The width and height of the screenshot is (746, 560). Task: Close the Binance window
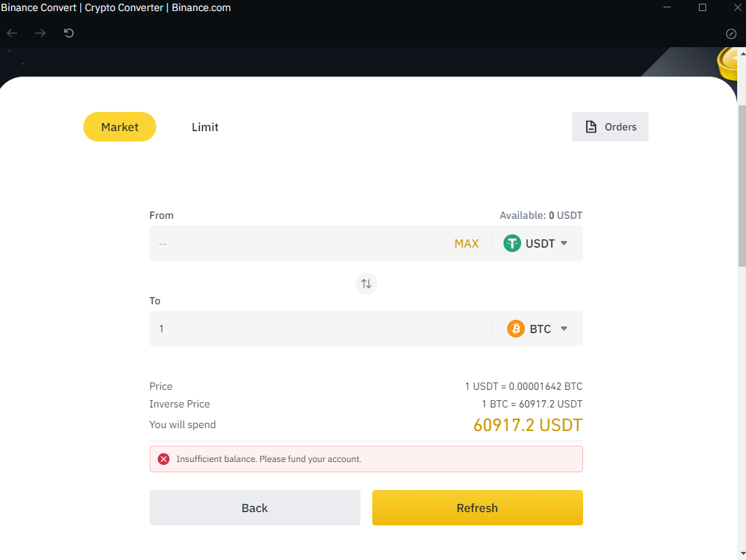pos(737,7)
